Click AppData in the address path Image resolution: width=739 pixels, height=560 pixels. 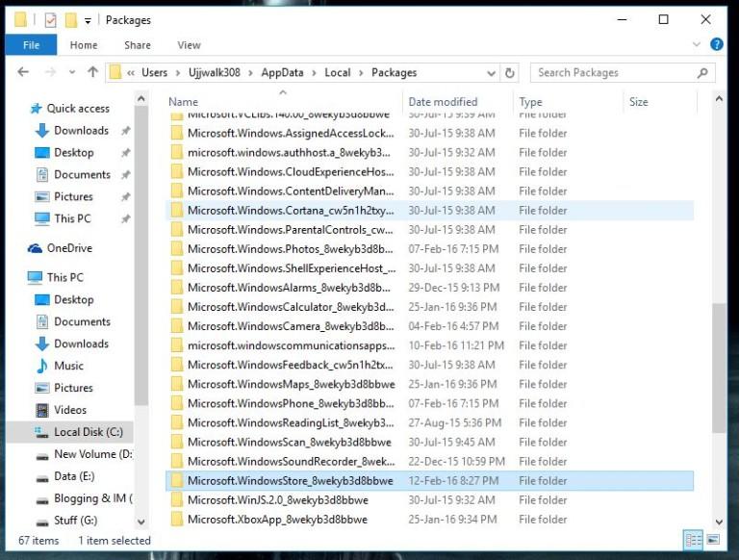(282, 72)
